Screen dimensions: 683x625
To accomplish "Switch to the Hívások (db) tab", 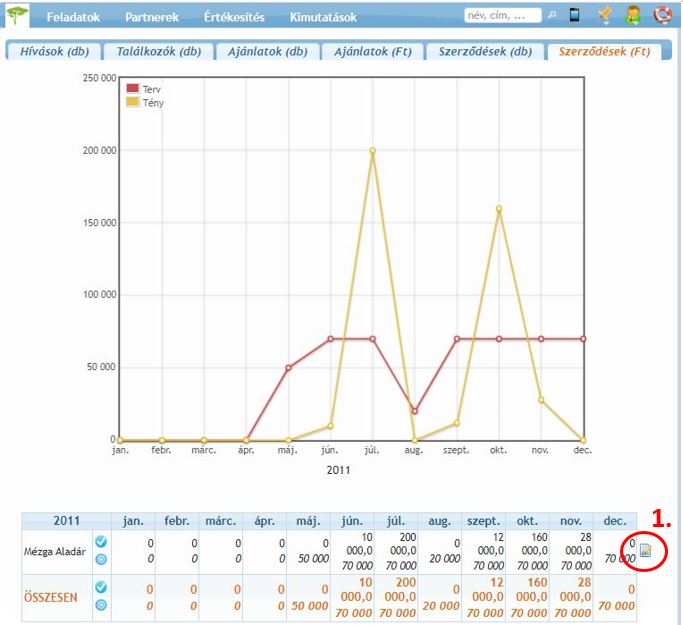I will pyautogui.click(x=55, y=51).
